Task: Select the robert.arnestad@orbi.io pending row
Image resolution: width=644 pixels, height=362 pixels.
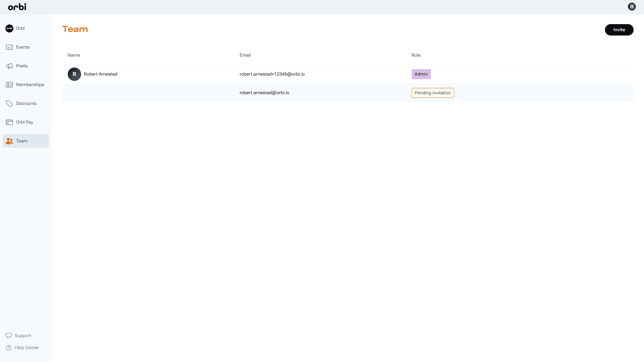Action: (264, 93)
